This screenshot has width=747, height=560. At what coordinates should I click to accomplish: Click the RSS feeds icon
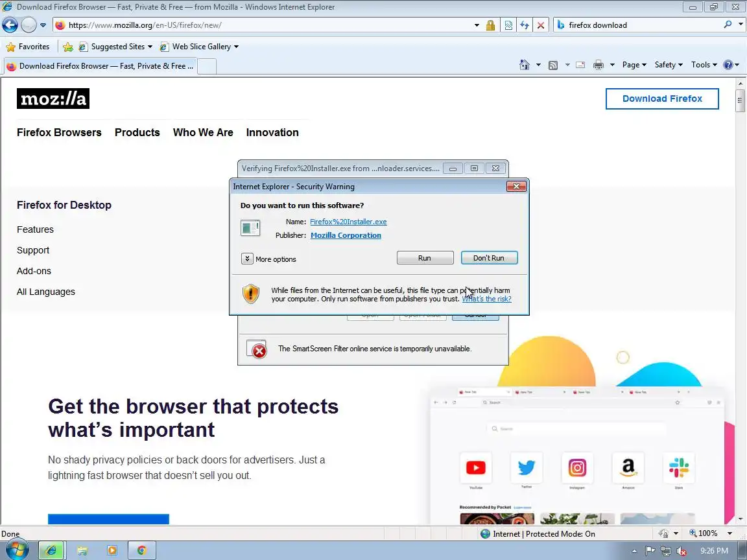pyautogui.click(x=553, y=65)
